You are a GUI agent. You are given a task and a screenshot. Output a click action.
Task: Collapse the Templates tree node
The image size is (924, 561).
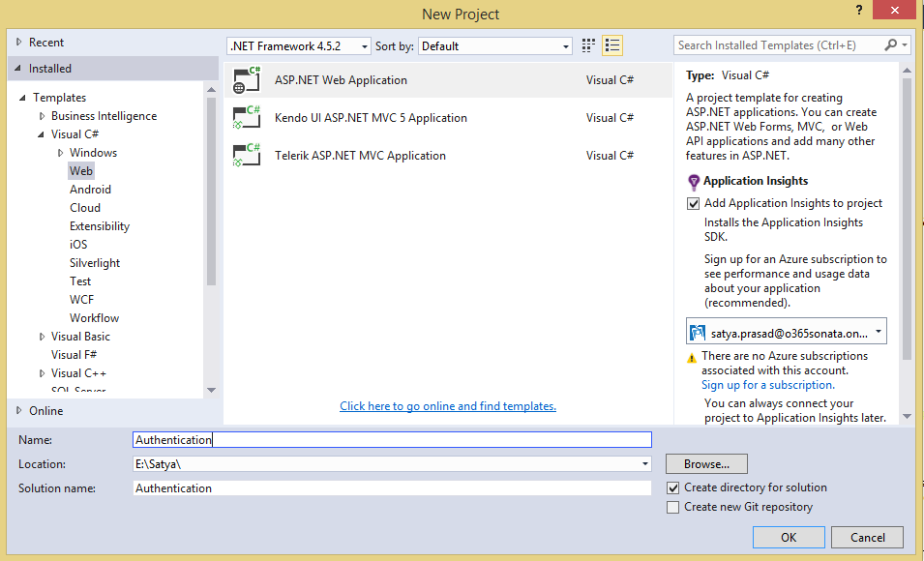(x=22, y=98)
